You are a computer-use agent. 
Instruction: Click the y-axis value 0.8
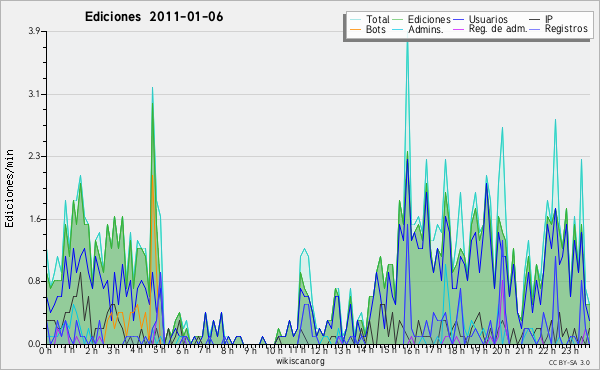pyautogui.click(x=34, y=282)
